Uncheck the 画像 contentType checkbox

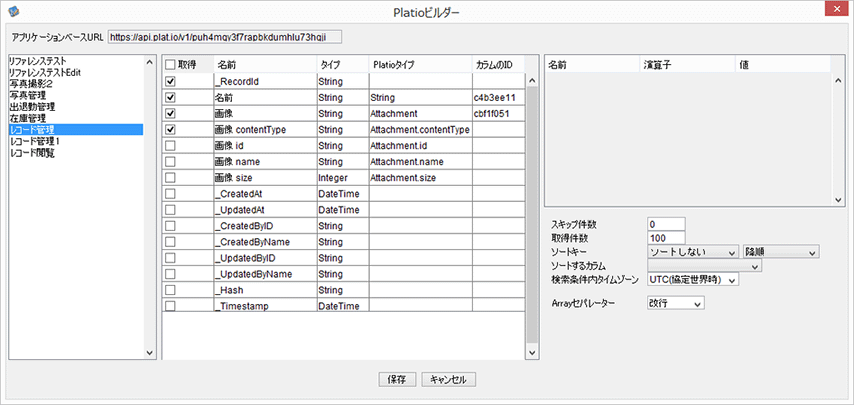[170, 130]
